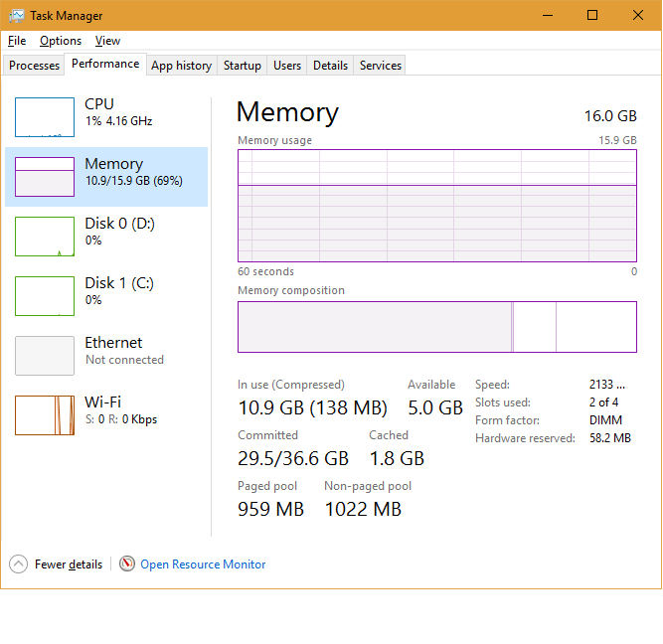Image resolution: width=663 pixels, height=644 pixels.
Task: Select the Wi-Fi mini graph thumbnail
Action: tap(45, 415)
